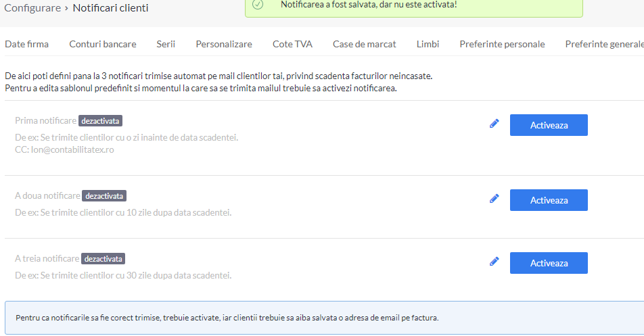This screenshot has width=644, height=336.
Task: Click the dezactivata badge on A treia notificare
Action: pyautogui.click(x=103, y=259)
